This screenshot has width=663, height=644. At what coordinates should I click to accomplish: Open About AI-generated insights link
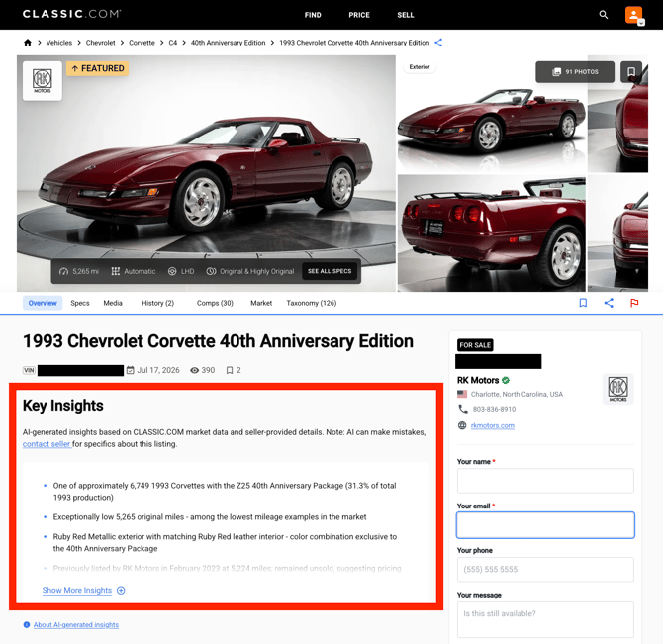coord(76,624)
